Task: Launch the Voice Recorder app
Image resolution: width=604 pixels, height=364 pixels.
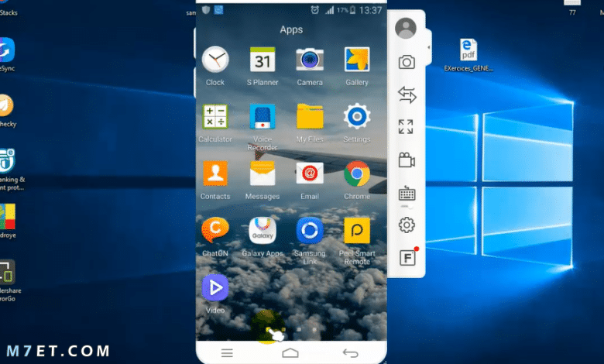Action: [x=263, y=116]
